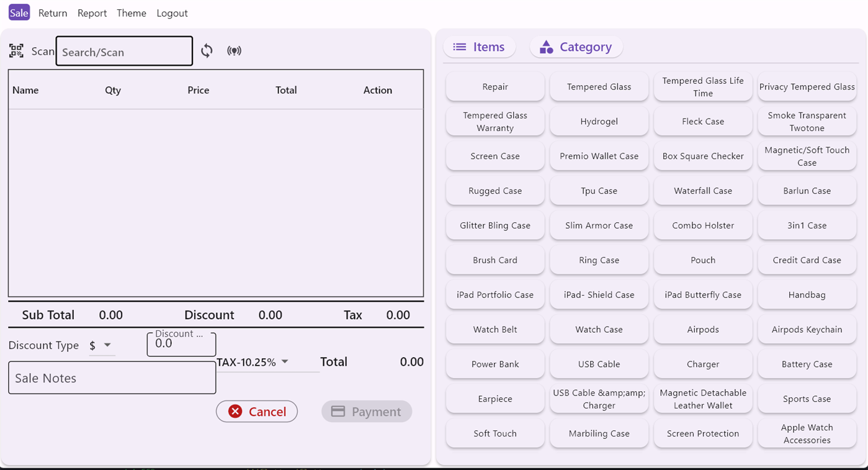The width and height of the screenshot is (868, 470).
Task: Select the Tempered Glass category
Action: 599,86
